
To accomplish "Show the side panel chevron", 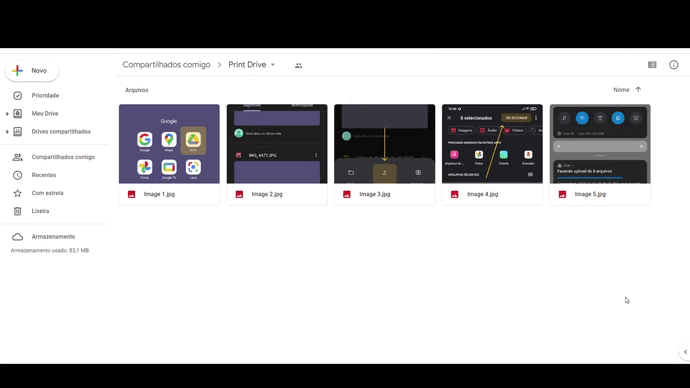I will pyautogui.click(x=685, y=351).
